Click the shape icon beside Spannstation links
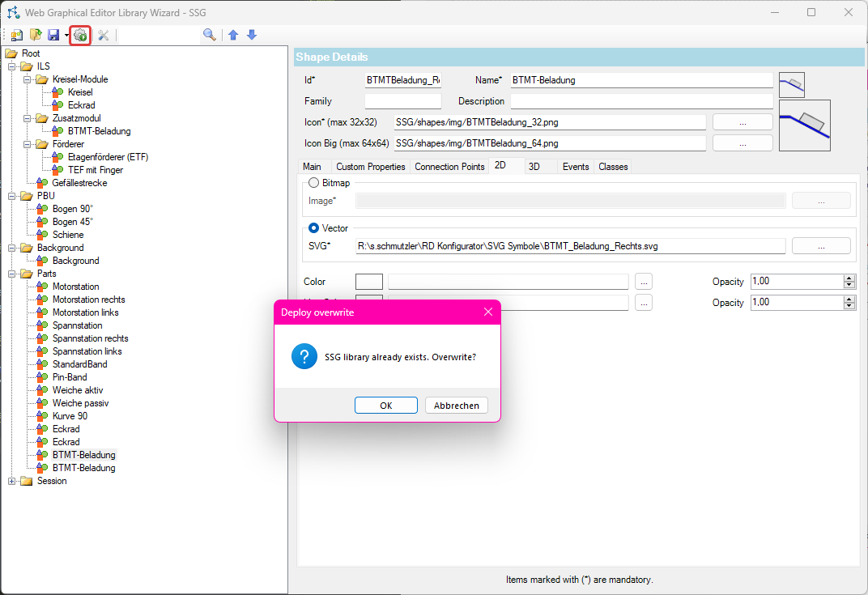The image size is (868, 595). pos(42,351)
